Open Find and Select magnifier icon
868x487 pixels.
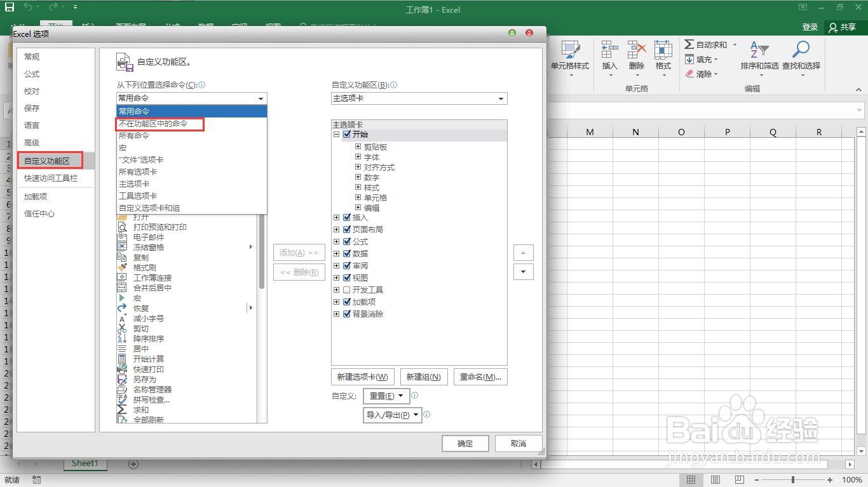pyautogui.click(x=801, y=50)
